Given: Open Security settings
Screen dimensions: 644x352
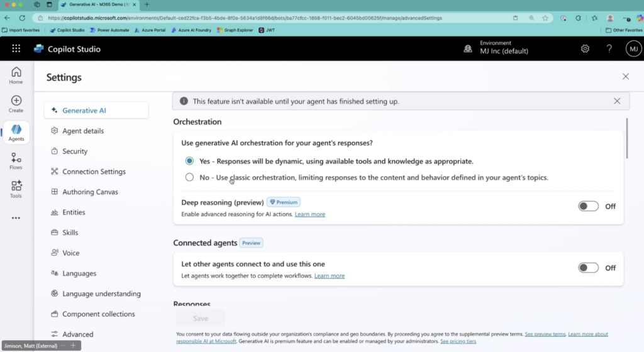Looking at the screenshot, I should pyautogui.click(x=75, y=151).
